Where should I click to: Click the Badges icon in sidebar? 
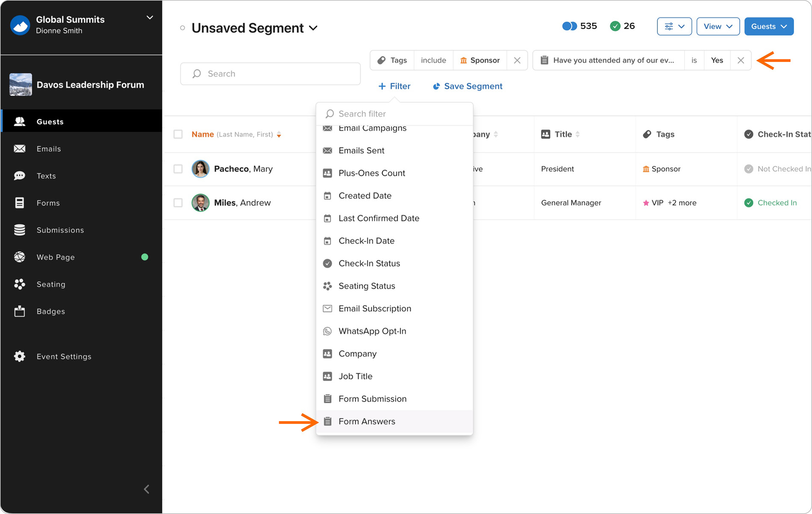tap(20, 311)
